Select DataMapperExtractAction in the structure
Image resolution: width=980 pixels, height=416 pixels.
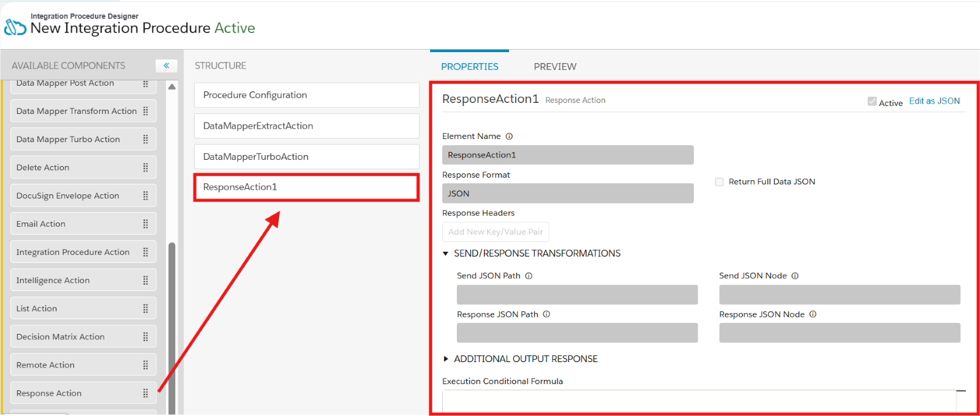[x=306, y=126]
